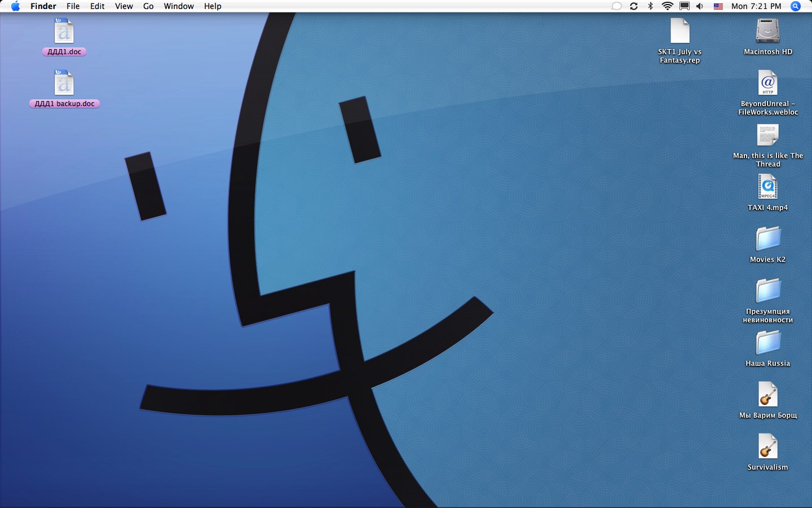Select 'Man, this is like The Thread' document
Screen dimensions: 812x508
768,135
